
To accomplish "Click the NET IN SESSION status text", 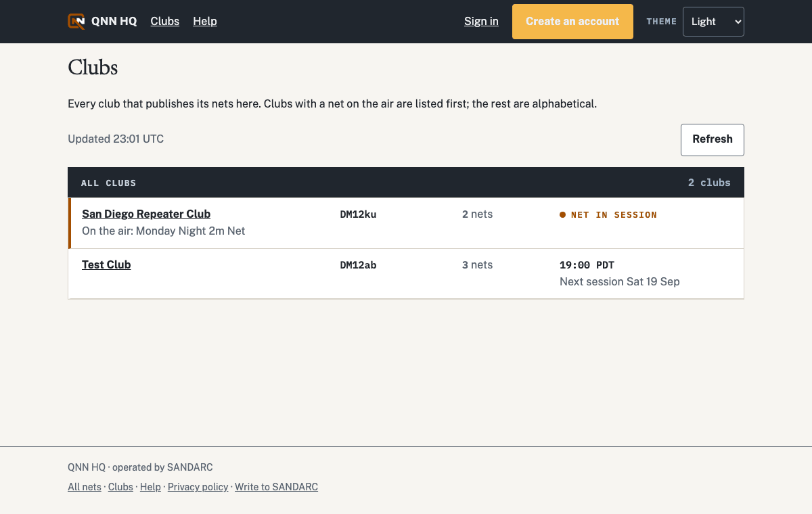I will 614,215.
